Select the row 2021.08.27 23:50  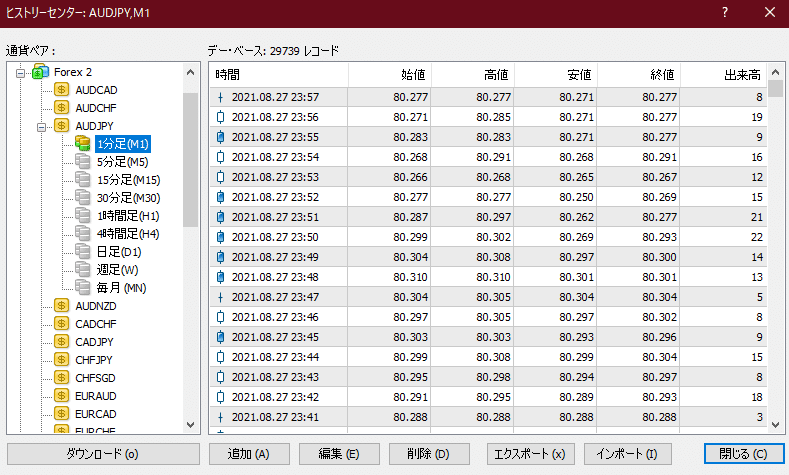(488, 237)
